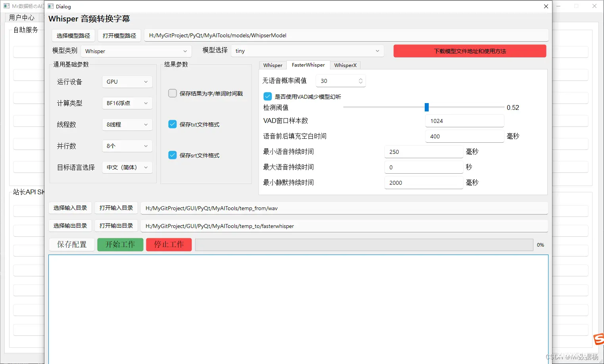The height and width of the screenshot is (364, 604).
Task: Click the Dialog window title icon
Action: pyautogui.click(x=51, y=6)
